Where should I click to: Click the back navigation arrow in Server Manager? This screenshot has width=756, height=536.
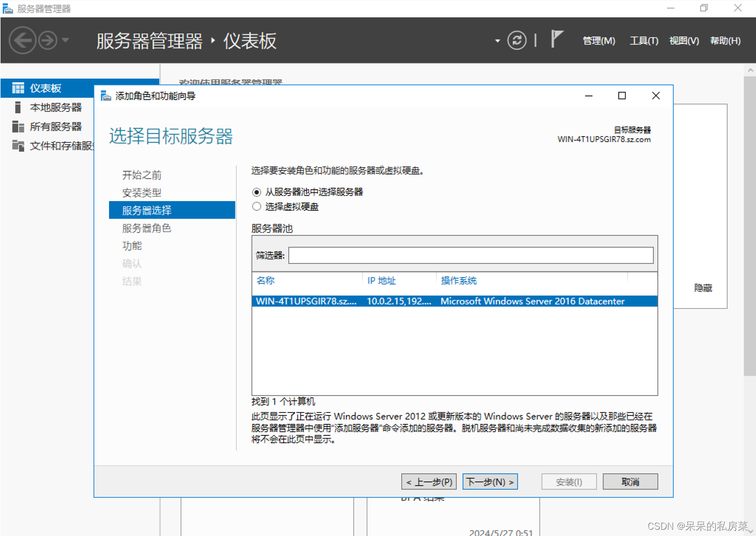click(x=23, y=40)
